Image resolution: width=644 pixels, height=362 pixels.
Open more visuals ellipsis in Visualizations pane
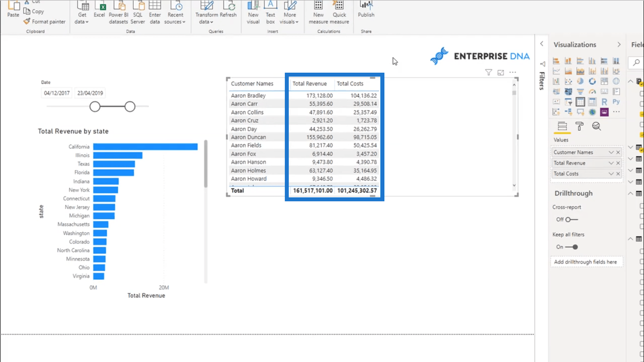click(616, 112)
